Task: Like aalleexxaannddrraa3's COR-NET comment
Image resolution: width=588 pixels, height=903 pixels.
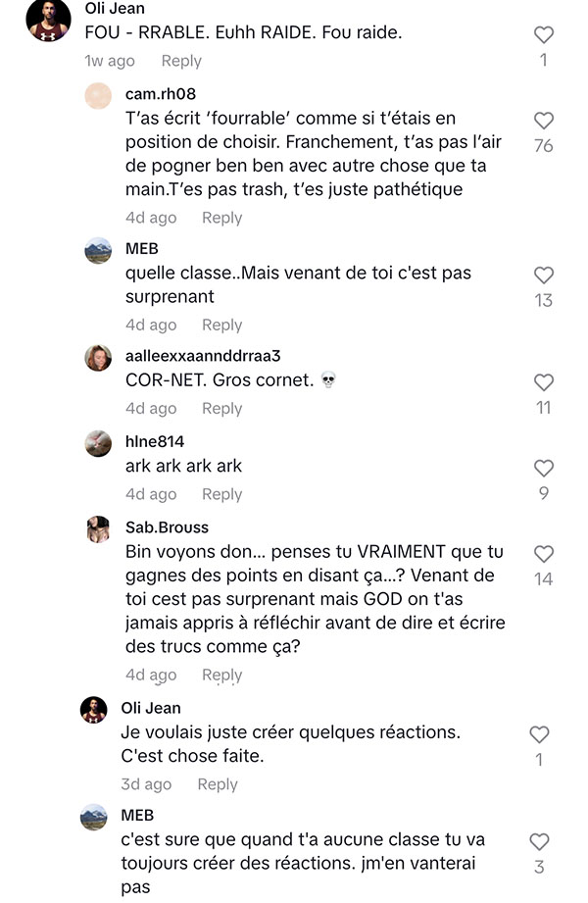Action: (543, 382)
